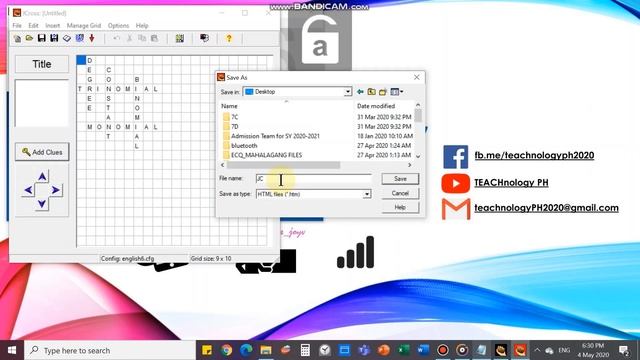This screenshot has width=640, height=360.
Task: Click the first floppy Save icon in JCross toolbar
Action: point(42,38)
